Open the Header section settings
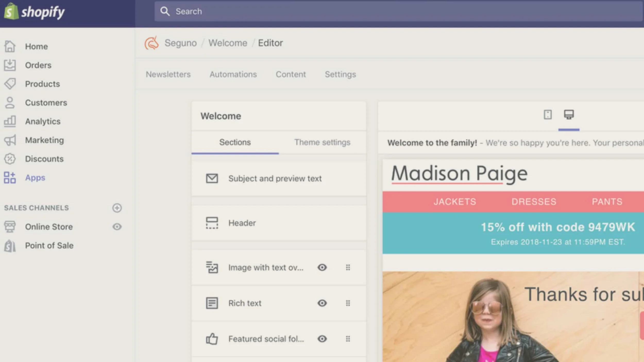 coord(242,223)
